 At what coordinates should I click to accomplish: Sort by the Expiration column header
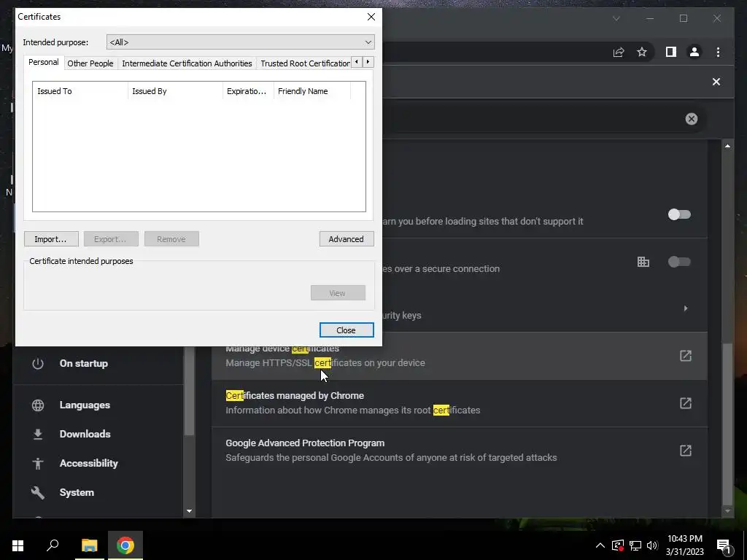coord(248,91)
